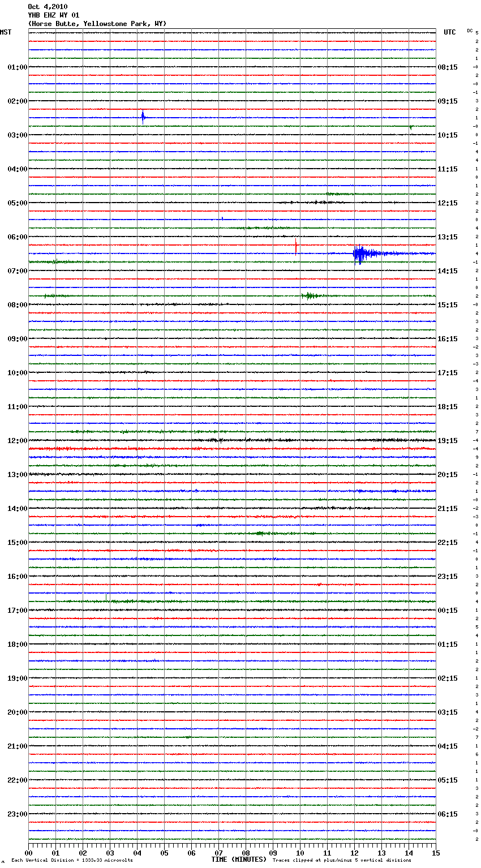Image resolution: width=481 pixels, height=868 pixels.
Task: Click the '18:00' MST time label
Action: click(x=18, y=644)
